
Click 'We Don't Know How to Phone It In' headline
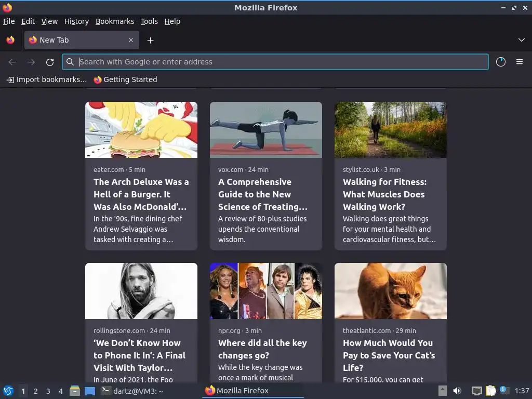click(x=139, y=355)
